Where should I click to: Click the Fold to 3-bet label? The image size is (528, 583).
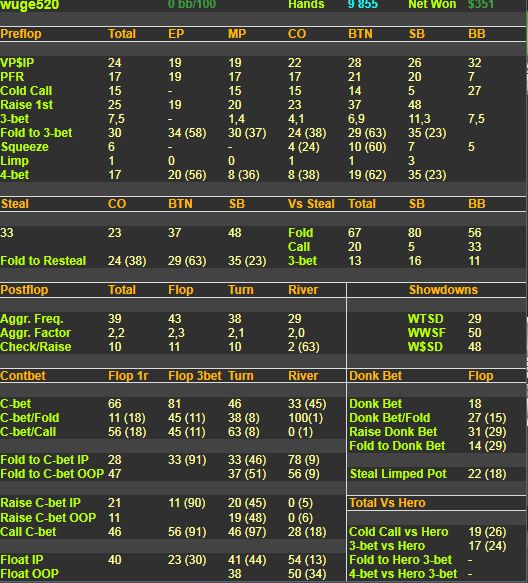(x=36, y=133)
